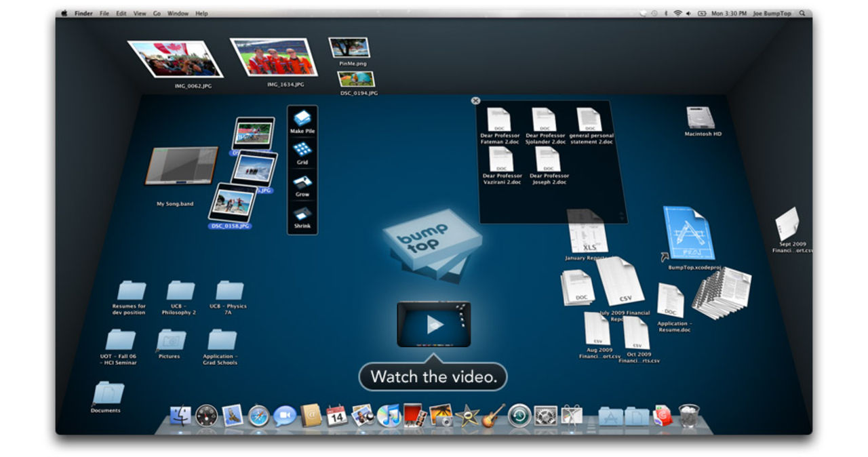Viewport: 868px width, 457px height.
Task: Launch GarageBand from the dock
Action: click(494, 415)
